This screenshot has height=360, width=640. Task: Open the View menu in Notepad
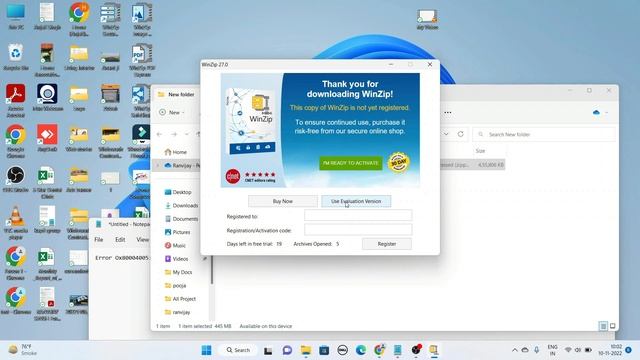pos(142,240)
